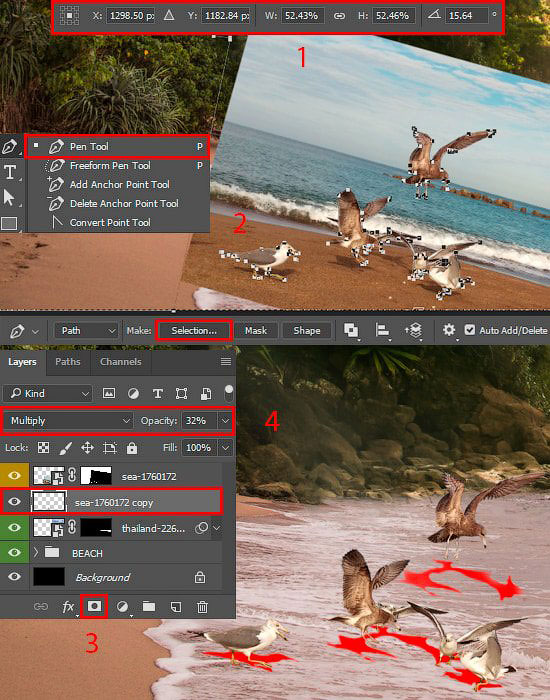The width and height of the screenshot is (550, 700).
Task: Switch to the Layers tab
Action: pos(22,362)
